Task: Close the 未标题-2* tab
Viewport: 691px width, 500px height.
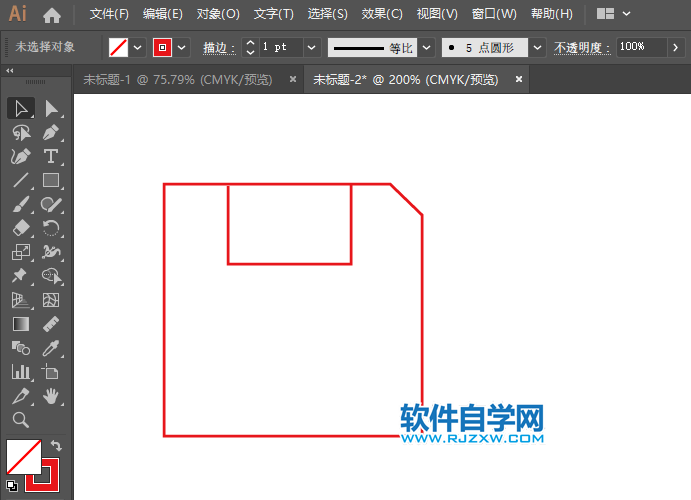Action: [x=519, y=79]
